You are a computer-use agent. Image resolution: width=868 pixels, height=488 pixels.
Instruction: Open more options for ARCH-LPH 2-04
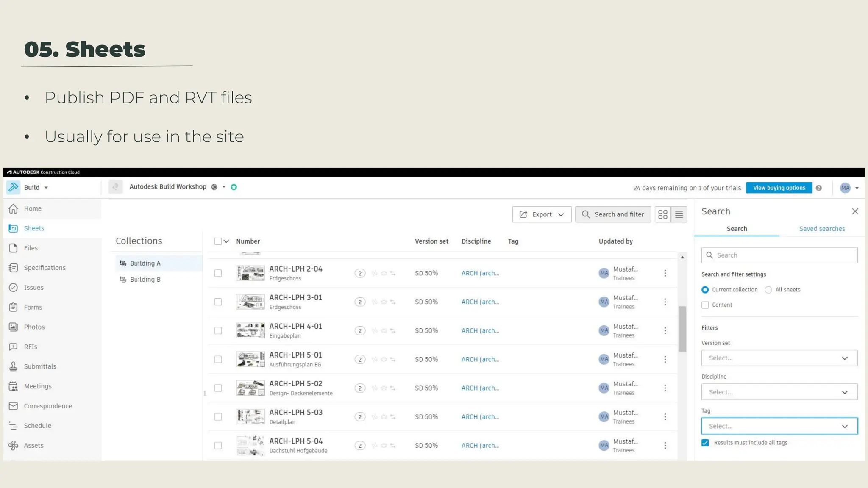point(665,273)
